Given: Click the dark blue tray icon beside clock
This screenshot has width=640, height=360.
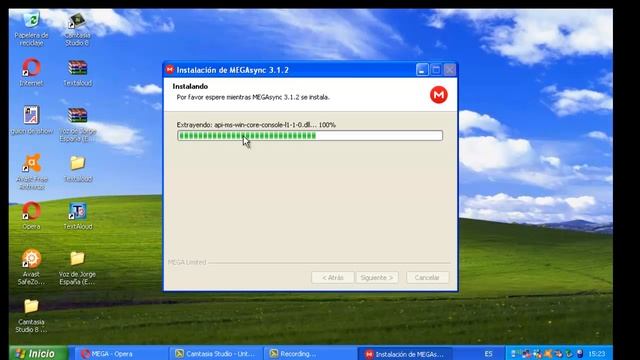Looking at the screenshot, I should tap(580, 353).
